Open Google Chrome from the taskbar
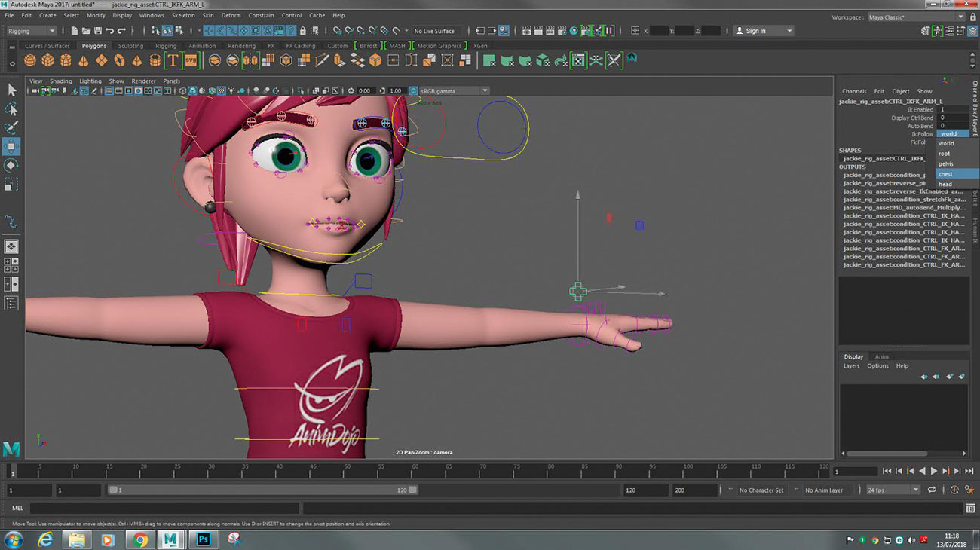 point(139,539)
